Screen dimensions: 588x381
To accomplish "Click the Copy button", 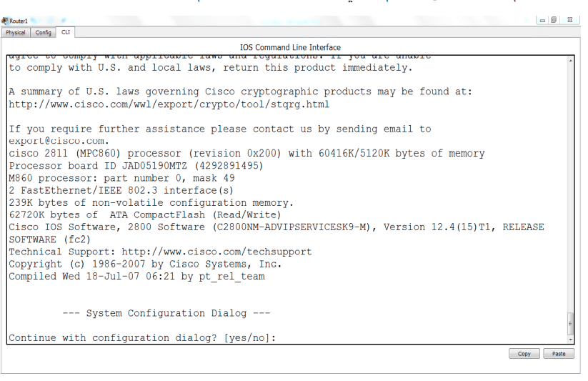I will pos(524,354).
